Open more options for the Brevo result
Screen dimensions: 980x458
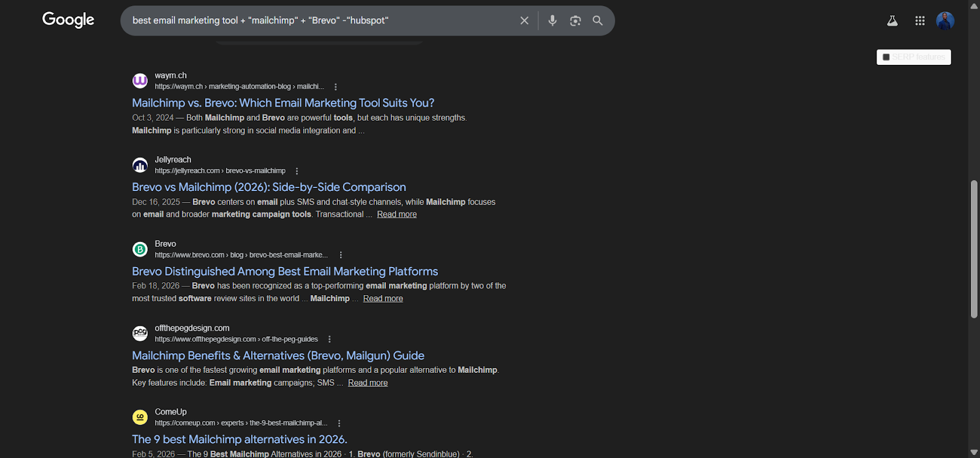pos(341,255)
